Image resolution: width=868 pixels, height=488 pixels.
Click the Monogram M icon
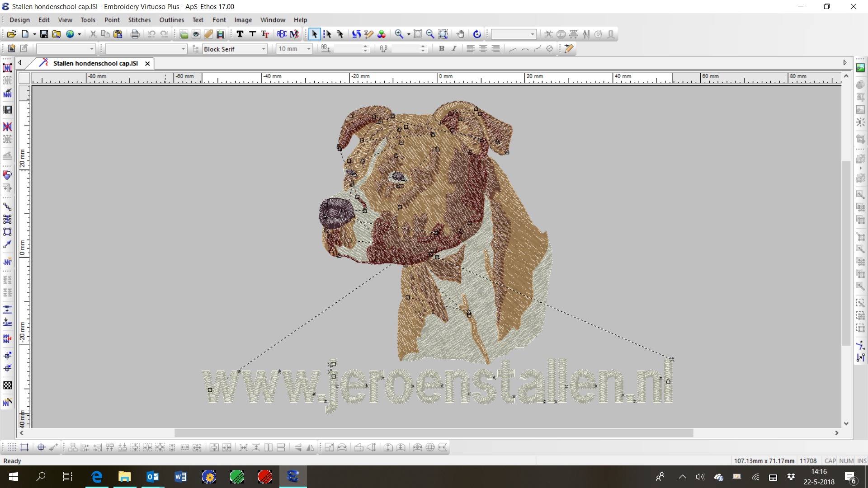(294, 34)
